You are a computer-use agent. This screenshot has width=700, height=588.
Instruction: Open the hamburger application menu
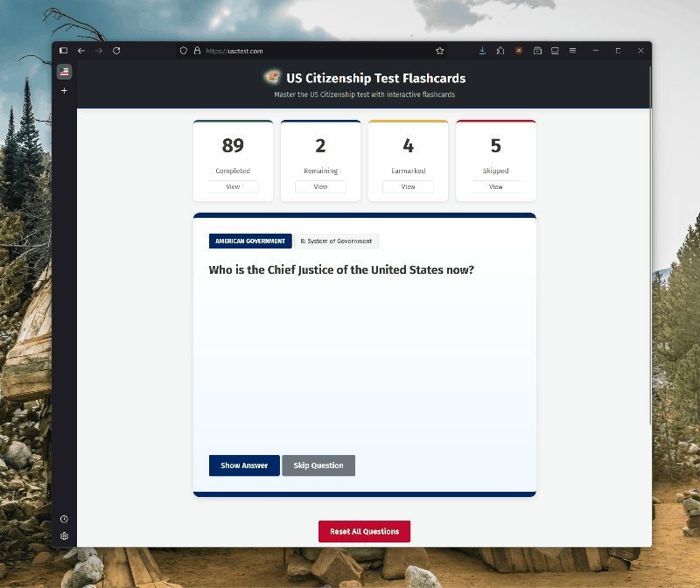[573, 51]
